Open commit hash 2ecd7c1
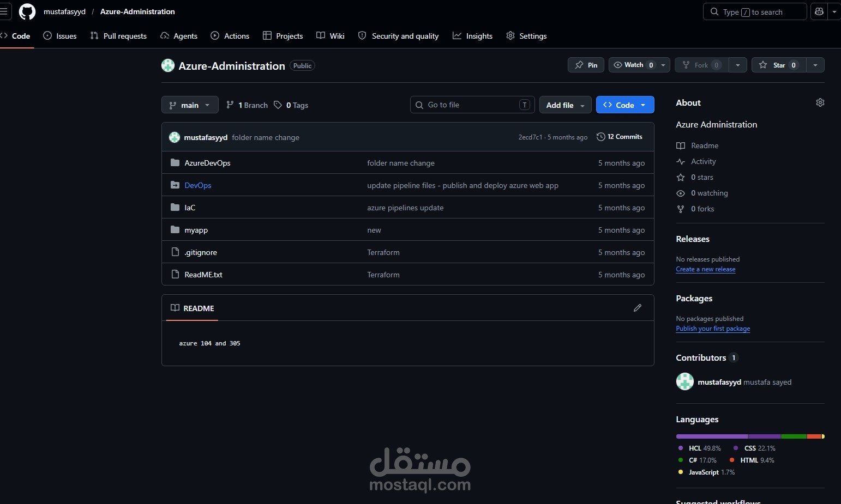 tap(530, 137)
